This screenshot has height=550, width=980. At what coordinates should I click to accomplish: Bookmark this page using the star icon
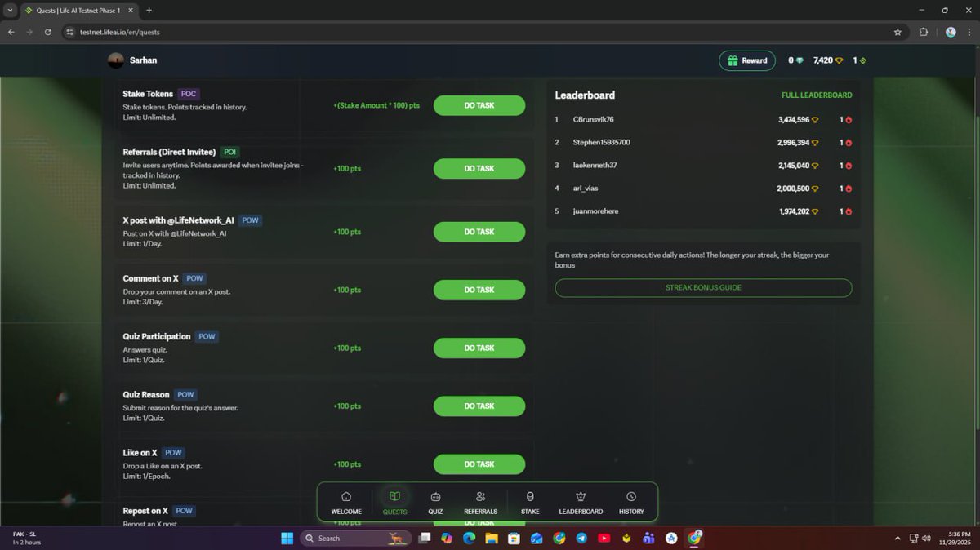(898, 32)
